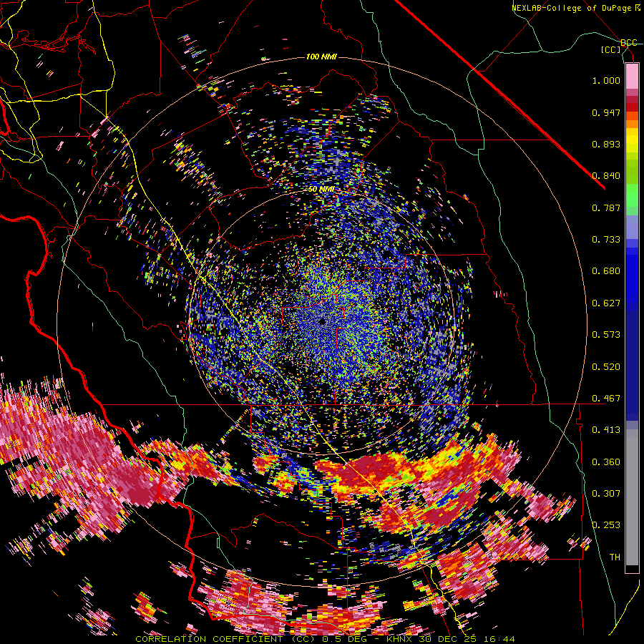644x644 pixels.
Task: Click the 0.573 scale value
Action: pyautogui.click(x=606, y=335)
